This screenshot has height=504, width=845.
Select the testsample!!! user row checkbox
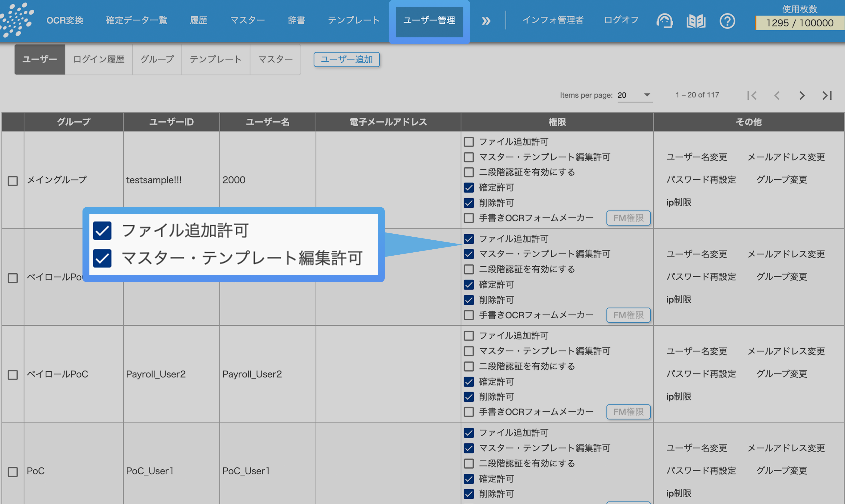coord(13,181)
